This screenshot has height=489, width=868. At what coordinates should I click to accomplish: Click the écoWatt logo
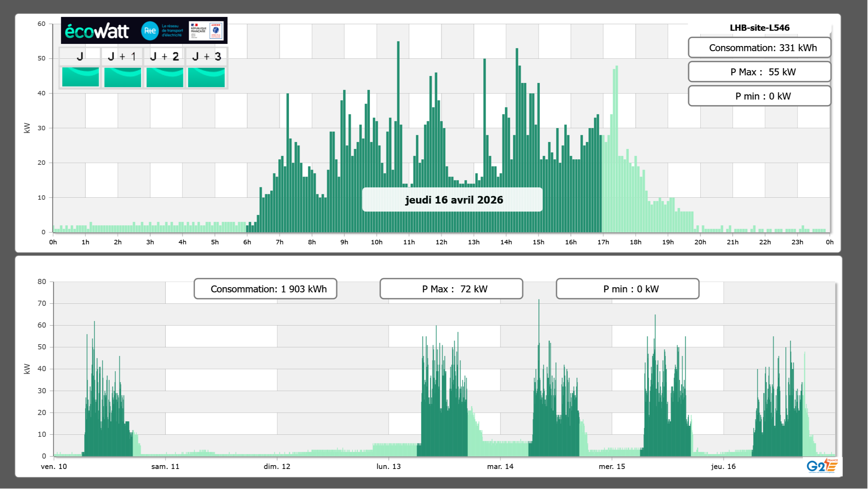(x=97, y=31)
